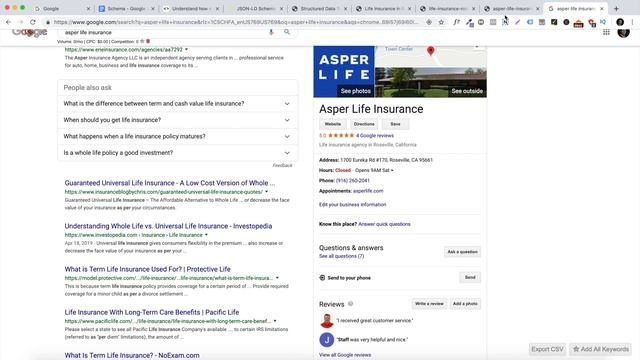Click Edit your business information

click(352, 204)
